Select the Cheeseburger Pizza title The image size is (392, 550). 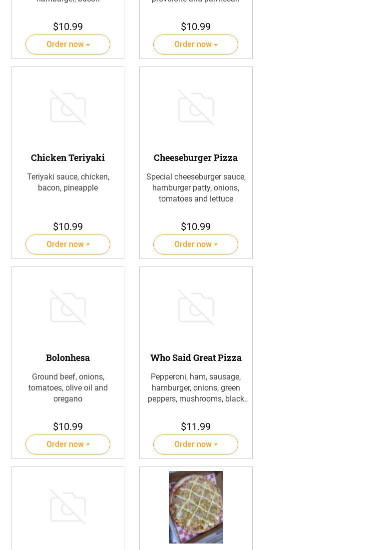pos(196,157)
